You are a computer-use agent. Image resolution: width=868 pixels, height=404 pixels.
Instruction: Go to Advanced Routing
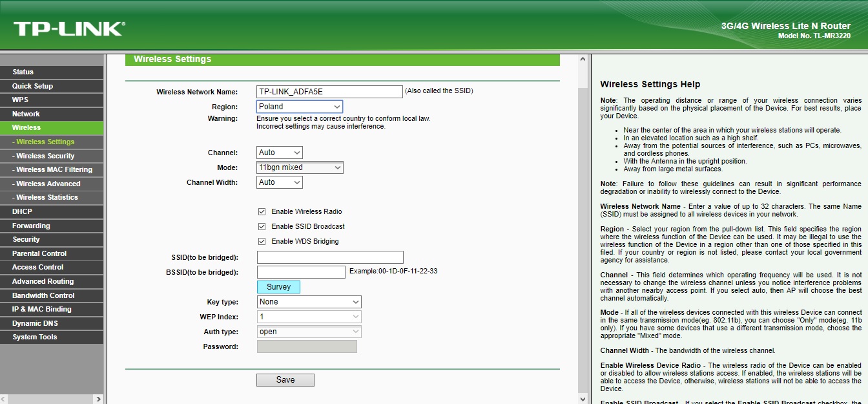coord(52,281)
